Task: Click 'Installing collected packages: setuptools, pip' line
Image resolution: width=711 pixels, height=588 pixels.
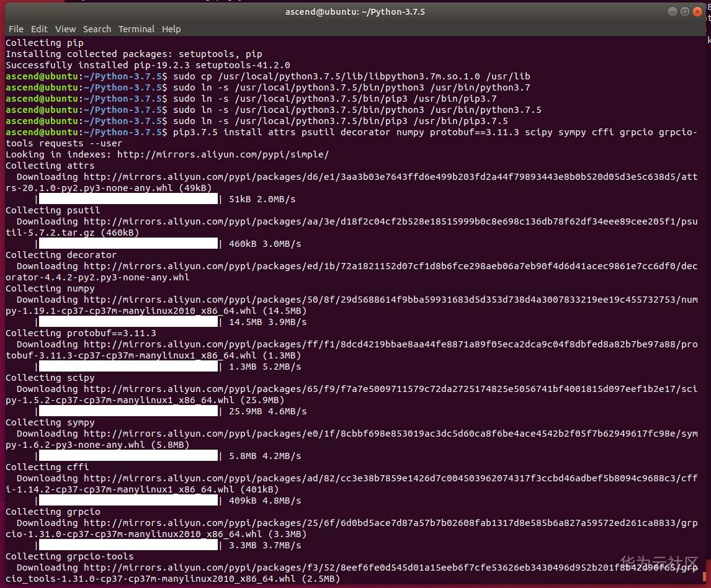Action: pyautogui.click(x=134, y=54)
